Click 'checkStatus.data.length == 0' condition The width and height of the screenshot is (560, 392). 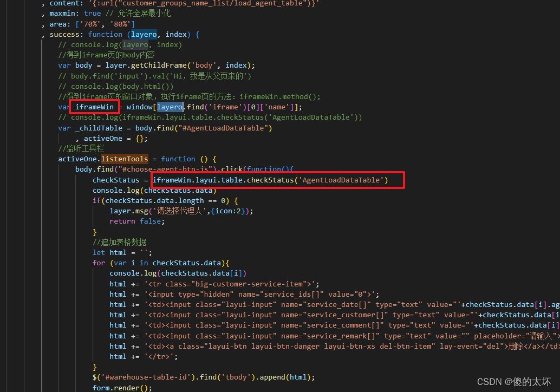(x=165, y=201)
